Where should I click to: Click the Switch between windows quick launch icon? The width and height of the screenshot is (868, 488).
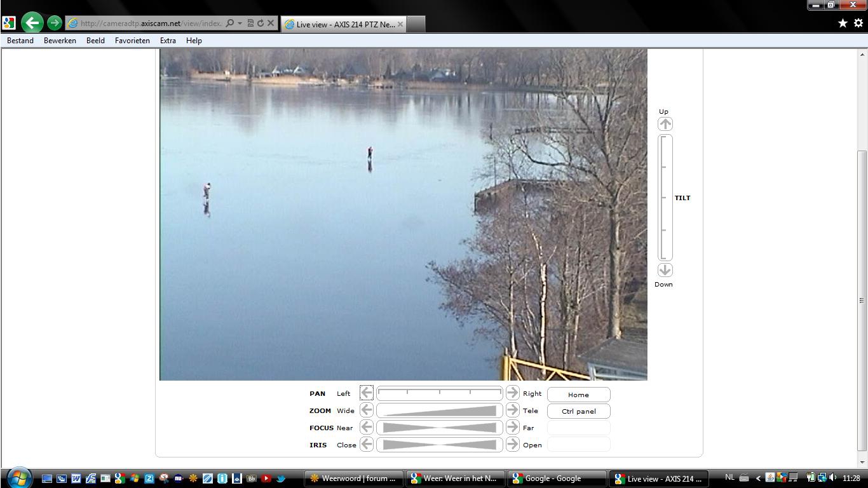[x=62, y=478]
